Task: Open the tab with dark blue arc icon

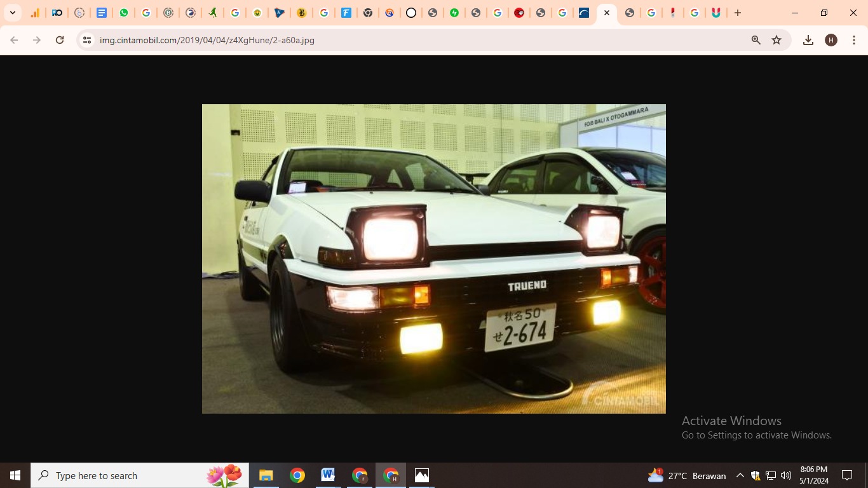Action: click(x=584, y=13)
